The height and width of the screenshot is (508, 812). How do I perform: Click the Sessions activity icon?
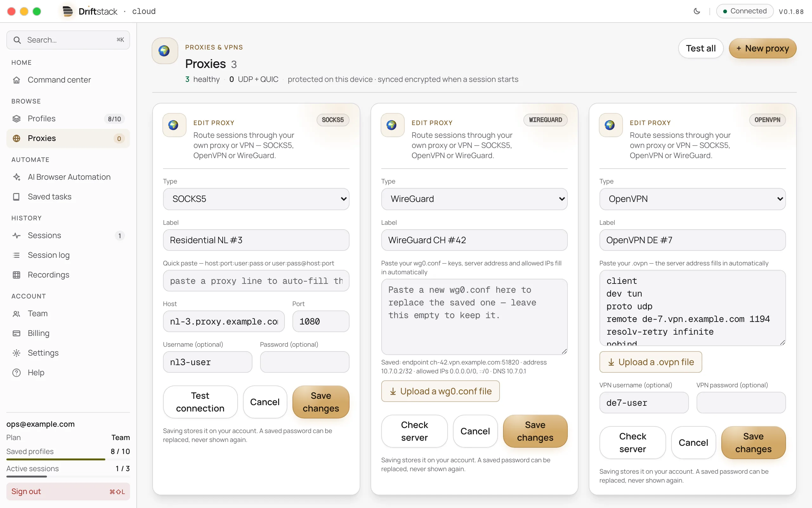pyautogui.click(x=16, y=236)
